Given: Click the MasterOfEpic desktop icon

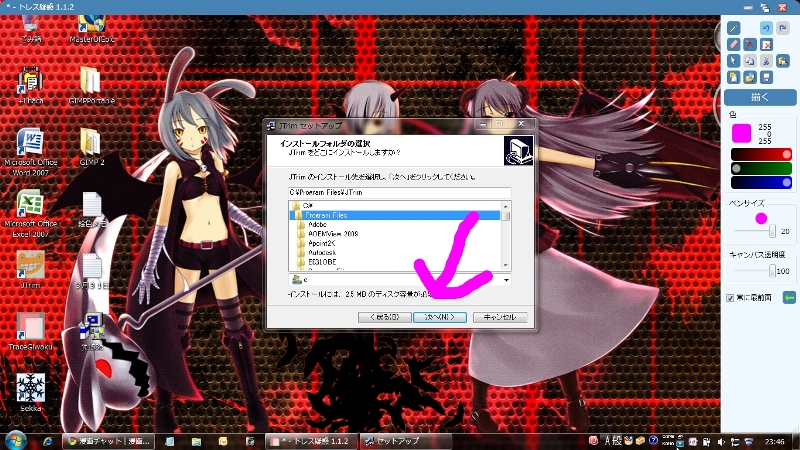Looking at the screenshot, I should tap(92, 28).
